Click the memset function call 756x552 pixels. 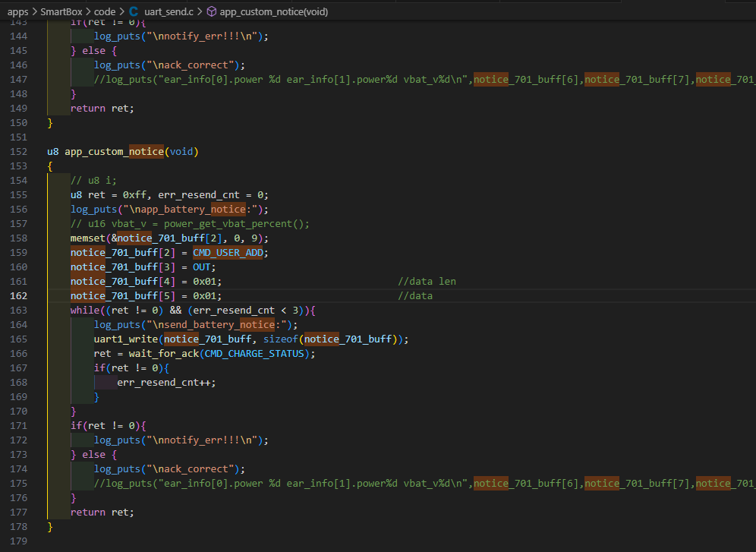tap(88, 238)
